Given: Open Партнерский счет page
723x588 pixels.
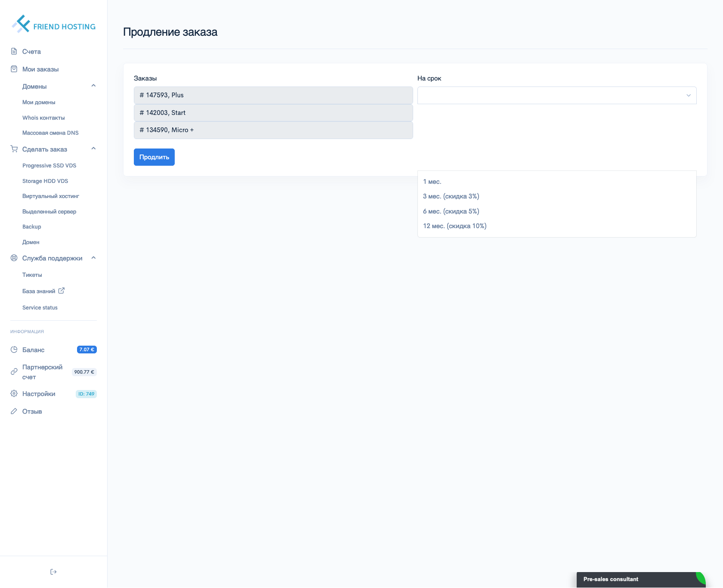Looking at the screenshot, I should pyautogui.click(x=42, y=372).
